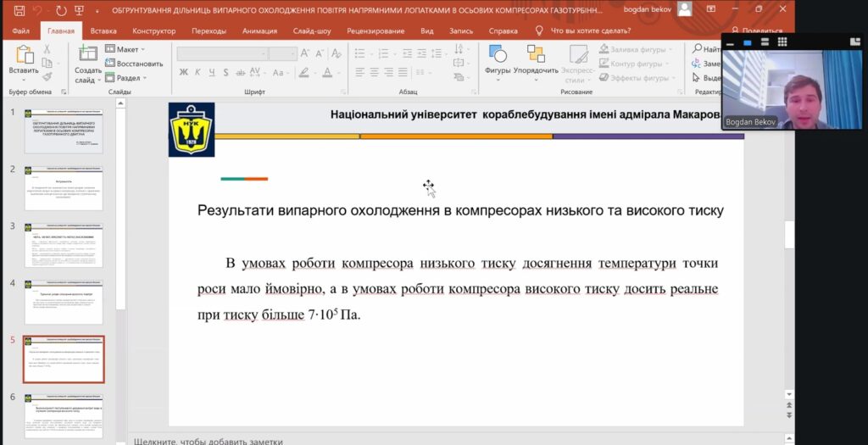Switch to the Анимация tab
This screenshot has height=445, width=868.
point(259,31)
